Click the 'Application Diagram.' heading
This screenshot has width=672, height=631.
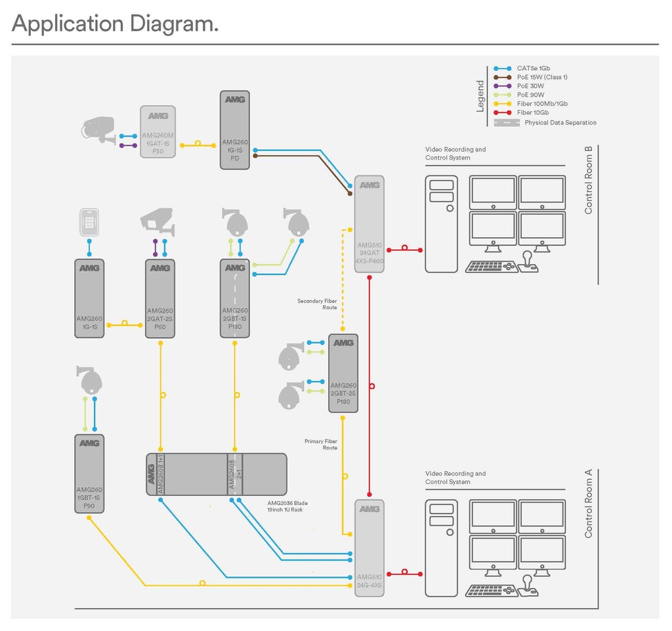[115, 24]
